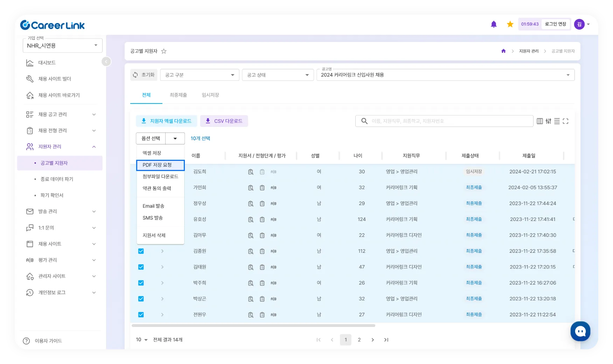Click the 초기화 reset button
This screenshot has height=364, width=613.
coord(144,75)
